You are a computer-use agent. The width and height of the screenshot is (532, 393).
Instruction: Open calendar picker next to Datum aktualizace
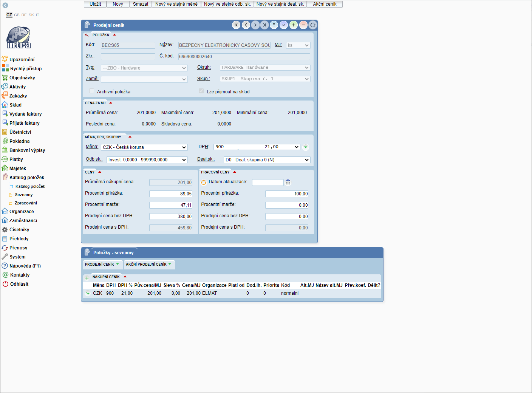click(288, 183)
